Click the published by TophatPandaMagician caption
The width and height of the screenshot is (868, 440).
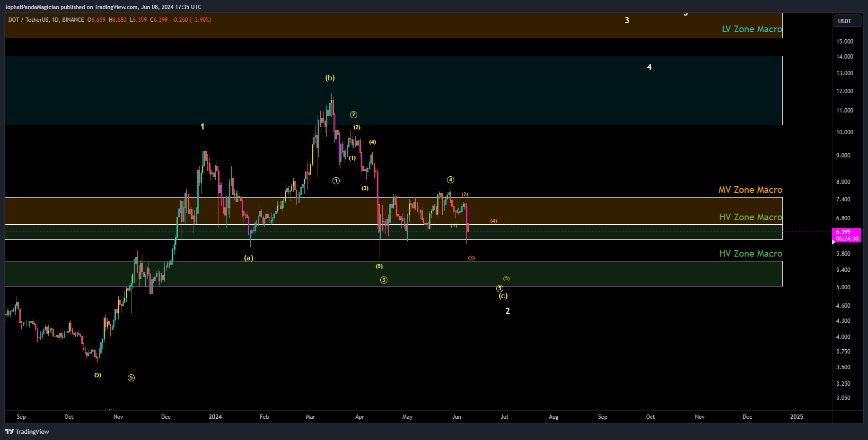pyautogui.click(x=103, y=7)
